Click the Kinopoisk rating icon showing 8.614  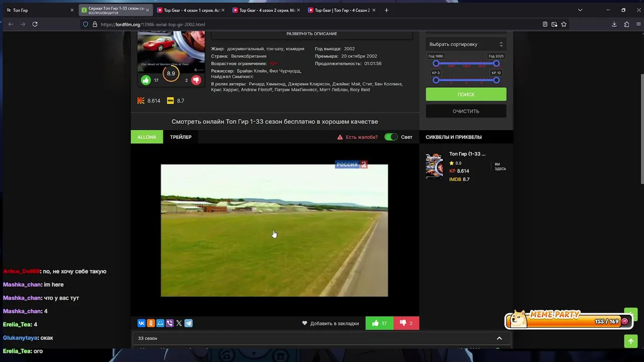[141, 101]
